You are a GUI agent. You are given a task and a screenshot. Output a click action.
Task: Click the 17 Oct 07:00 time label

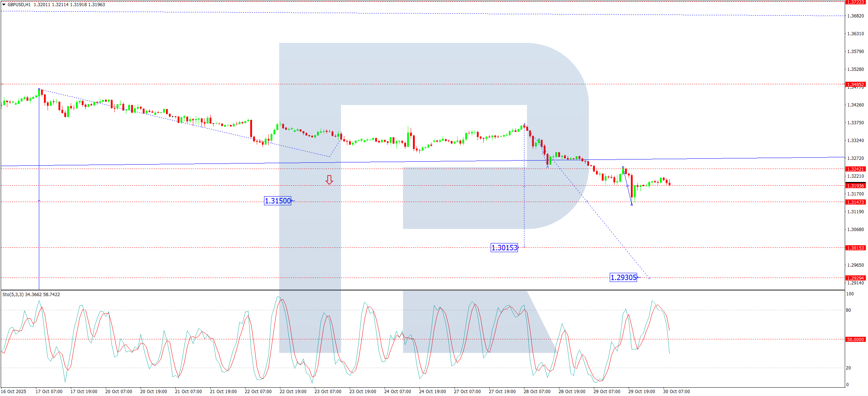[49, 391]
